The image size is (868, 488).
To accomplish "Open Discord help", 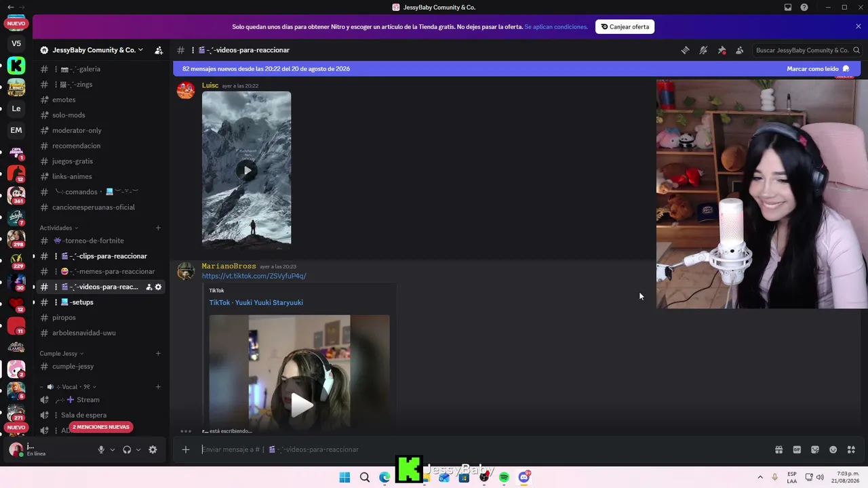I will click(804, 7).
